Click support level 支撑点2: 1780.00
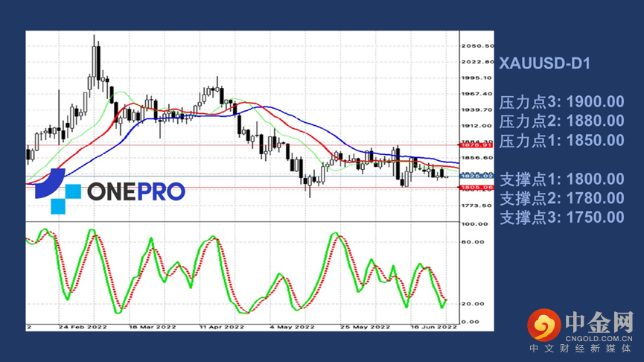The image size is (644, 362). tap(561, 198)
